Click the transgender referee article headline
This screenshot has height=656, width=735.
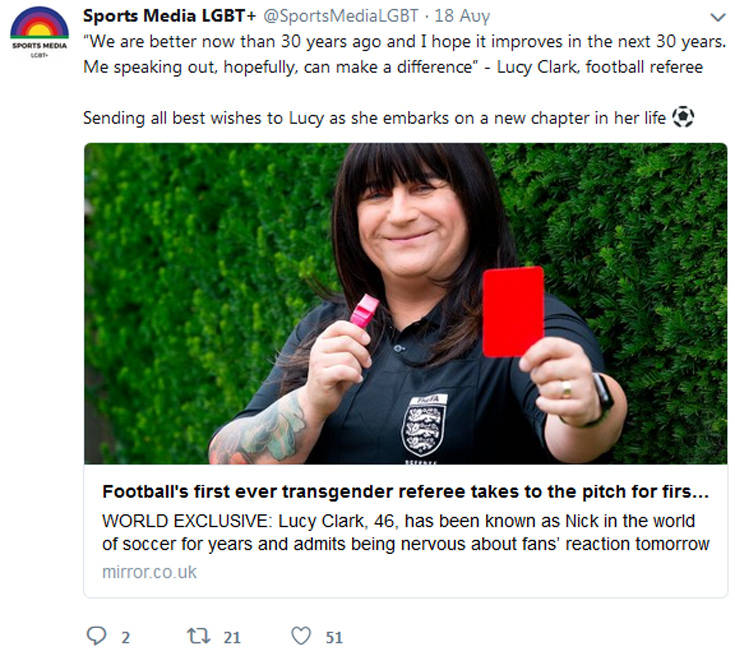coord(405,491)
